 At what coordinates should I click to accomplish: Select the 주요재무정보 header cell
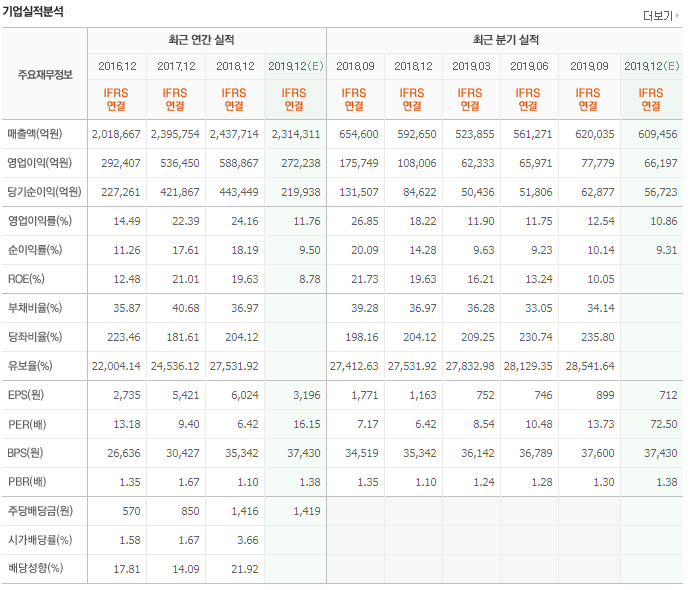tap(45, 74)
